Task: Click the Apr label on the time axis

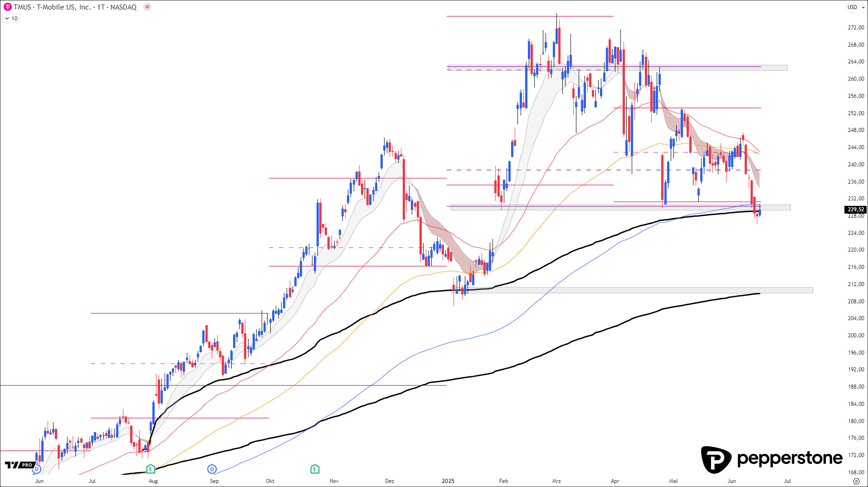Action: tap(615, 481)
